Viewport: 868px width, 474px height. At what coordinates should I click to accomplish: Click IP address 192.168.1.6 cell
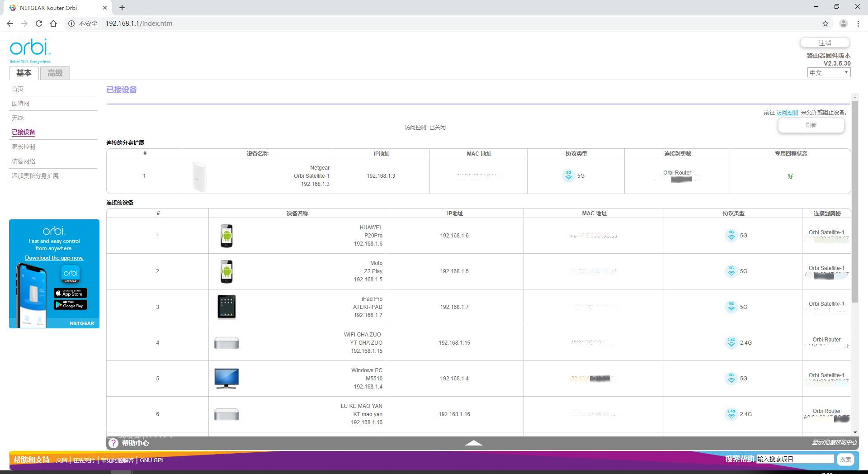click(454, 236)
